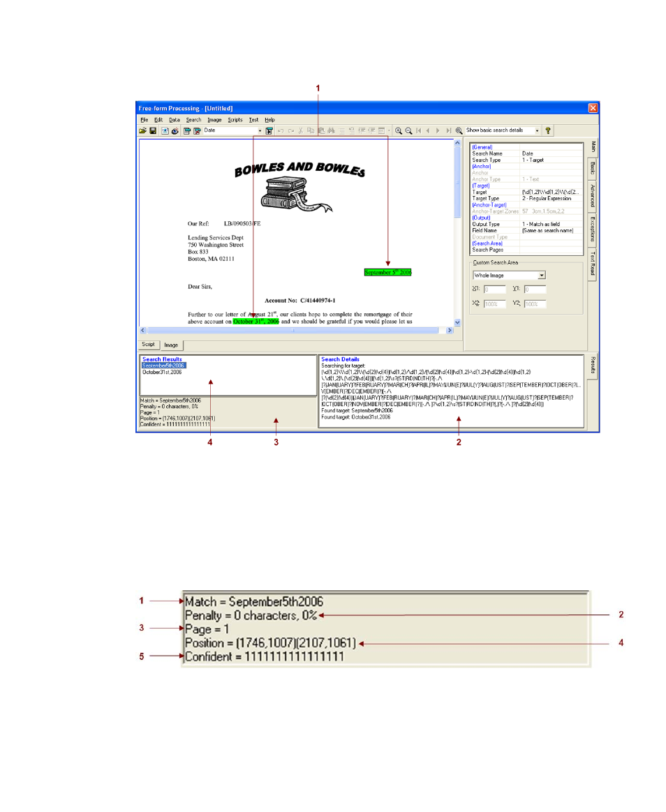Click the X1 coordinate field
Viewport: 666px width, 812px height.
[494, 290]
